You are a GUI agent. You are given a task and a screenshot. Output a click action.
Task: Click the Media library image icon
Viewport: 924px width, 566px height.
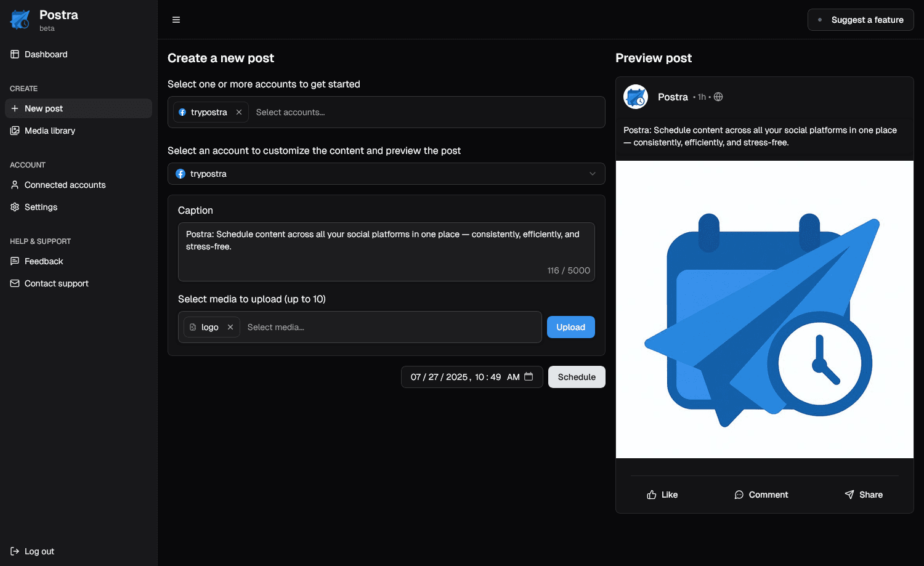(15, 131)
